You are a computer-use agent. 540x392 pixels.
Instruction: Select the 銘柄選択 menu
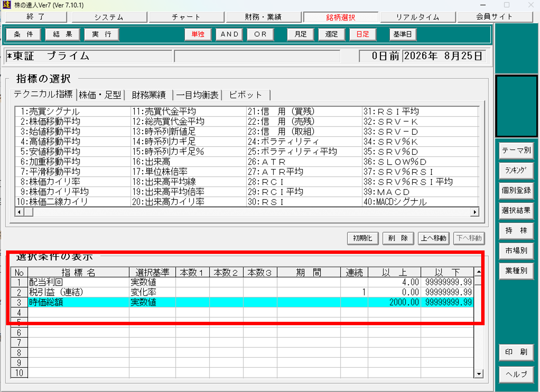pos(341,17)
